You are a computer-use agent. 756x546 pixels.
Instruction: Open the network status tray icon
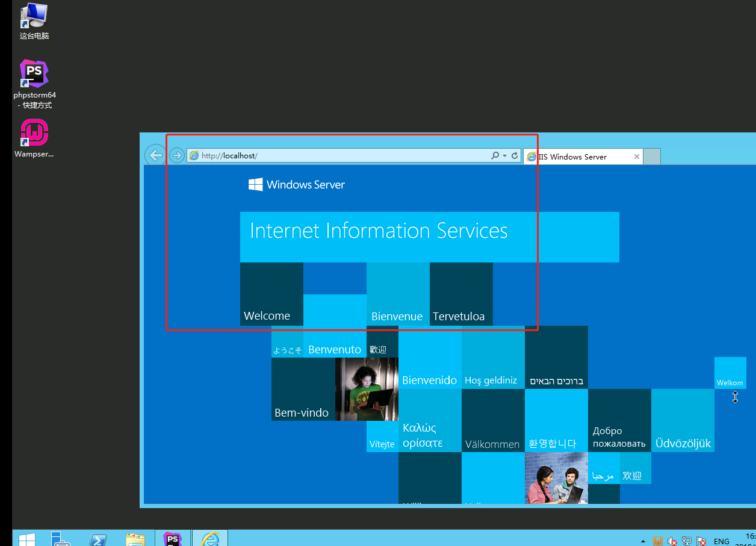click(x=687, y=541)
